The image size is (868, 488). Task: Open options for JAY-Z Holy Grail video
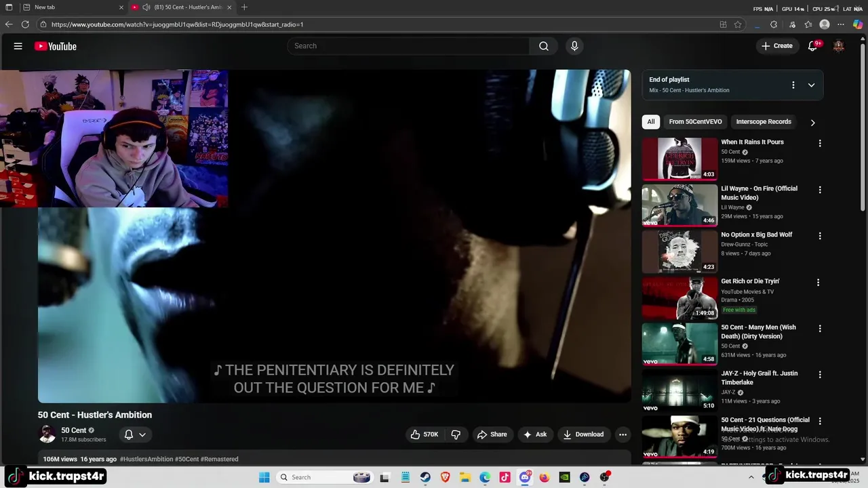(820, 374)
